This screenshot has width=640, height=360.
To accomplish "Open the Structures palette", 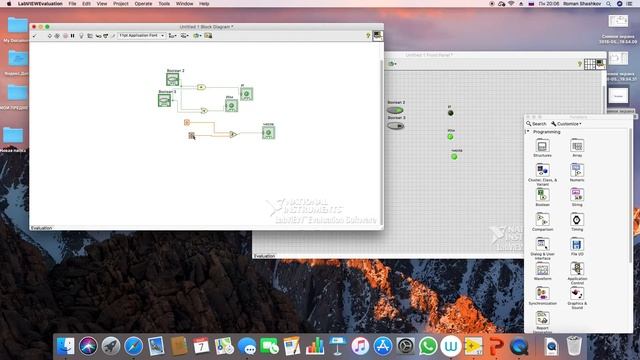I will (x=542, y=146).
